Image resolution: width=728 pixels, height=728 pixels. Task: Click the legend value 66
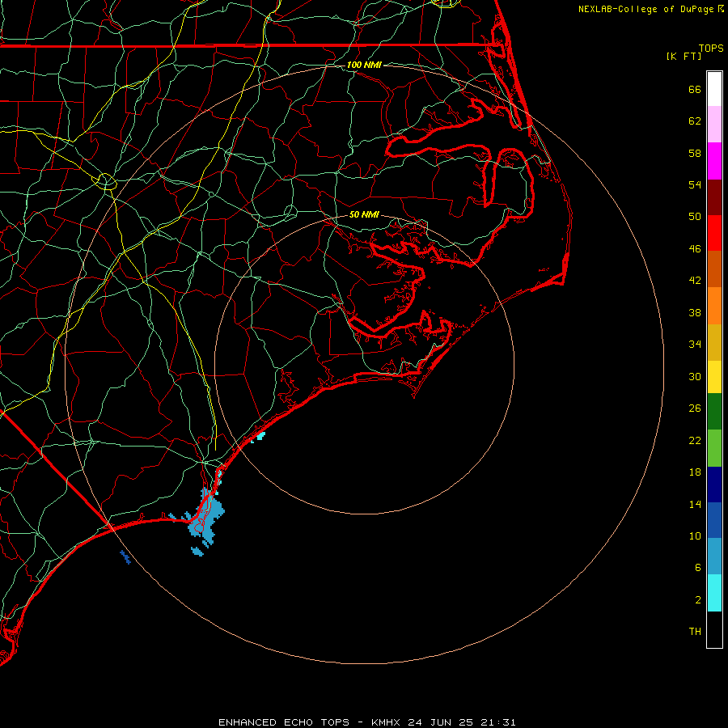tap(695, 89)
